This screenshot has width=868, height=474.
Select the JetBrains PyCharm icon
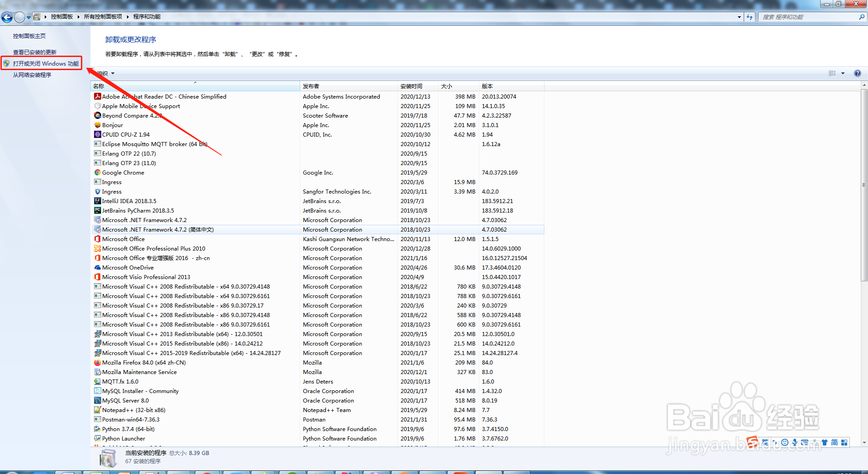coord(97,210)
